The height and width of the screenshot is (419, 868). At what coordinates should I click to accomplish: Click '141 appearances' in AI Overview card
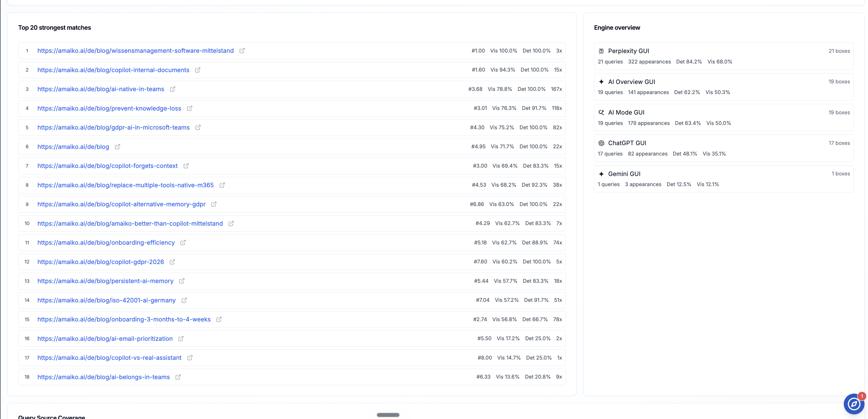(x=648, y=92)
